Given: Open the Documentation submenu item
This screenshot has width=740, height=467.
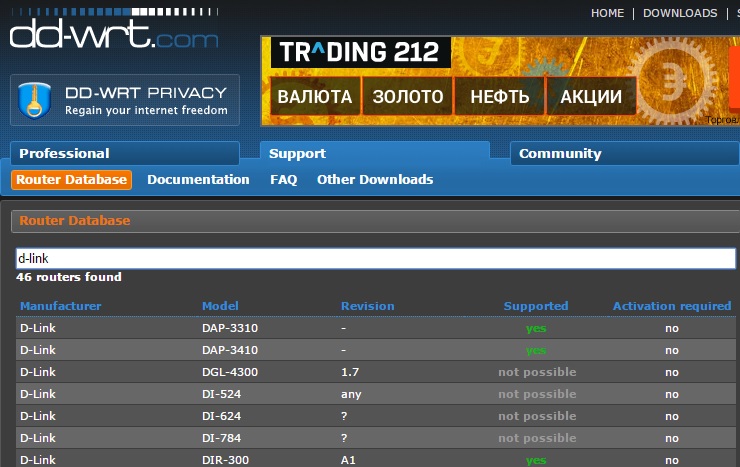Looking at the screenshot, I should pos(198,180).
